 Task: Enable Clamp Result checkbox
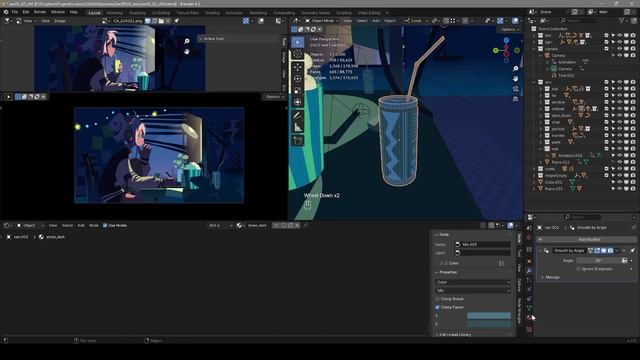pyautogui.click(x=438, y=299)
